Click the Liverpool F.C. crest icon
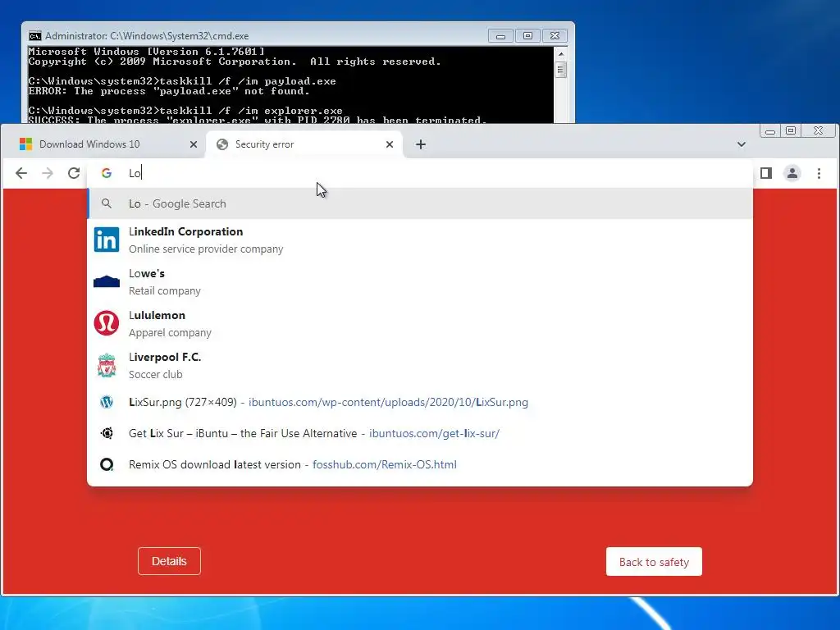 click(107, 365)
